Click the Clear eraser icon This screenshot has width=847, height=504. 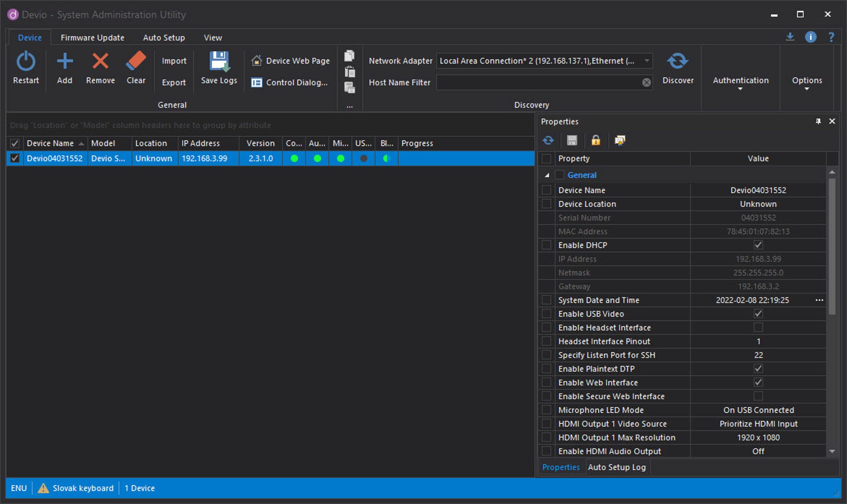coord(136,61)
